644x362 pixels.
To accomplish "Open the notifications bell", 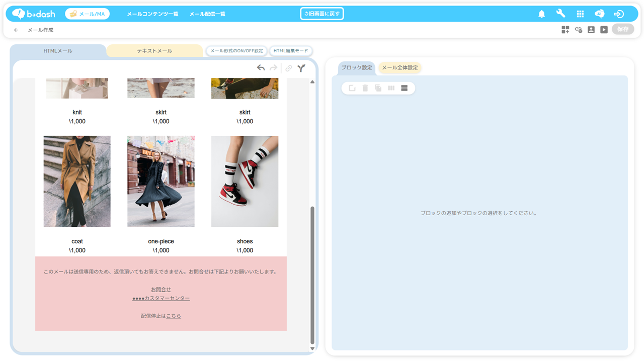I will [x=541, y=14].
